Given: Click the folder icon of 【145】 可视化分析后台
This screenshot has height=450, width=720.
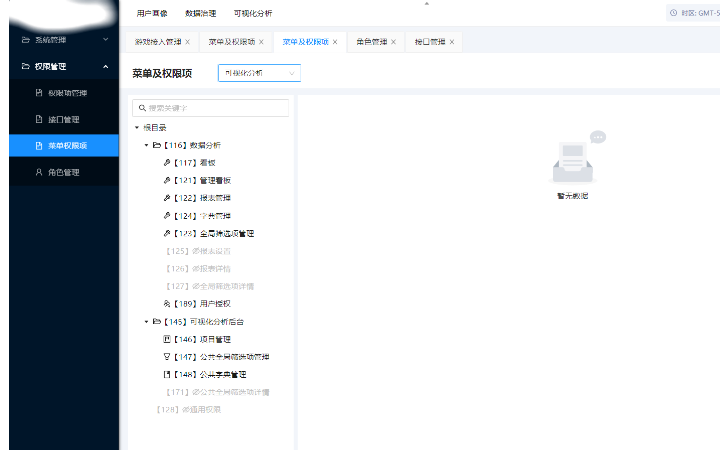Looking at the screenshot, I should (x=157, y=321).
